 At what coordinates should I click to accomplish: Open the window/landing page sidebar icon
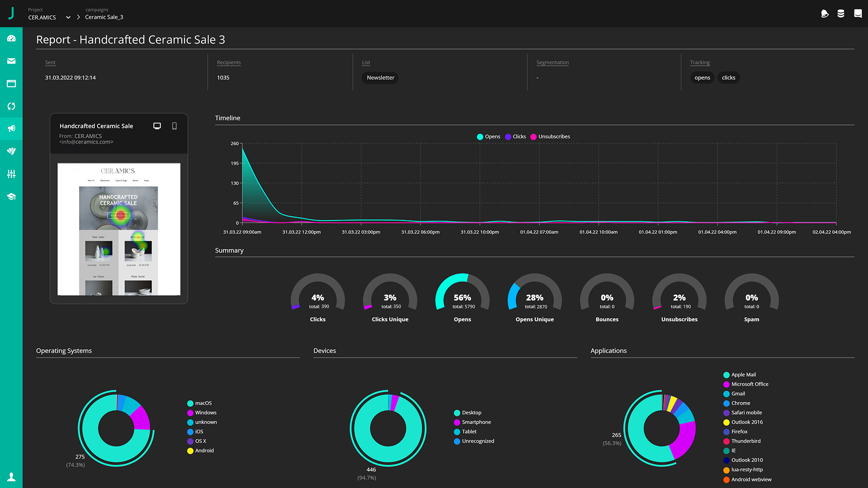[11, 84]
